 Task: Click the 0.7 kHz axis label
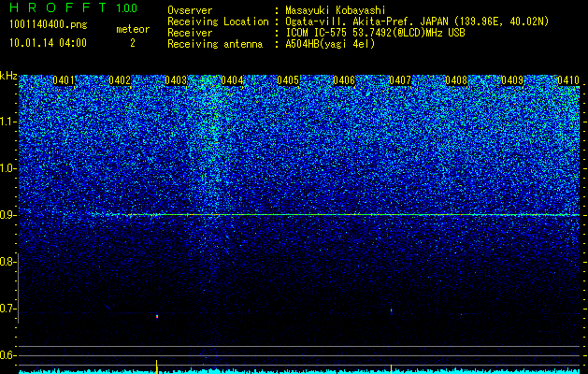(7, 309)
